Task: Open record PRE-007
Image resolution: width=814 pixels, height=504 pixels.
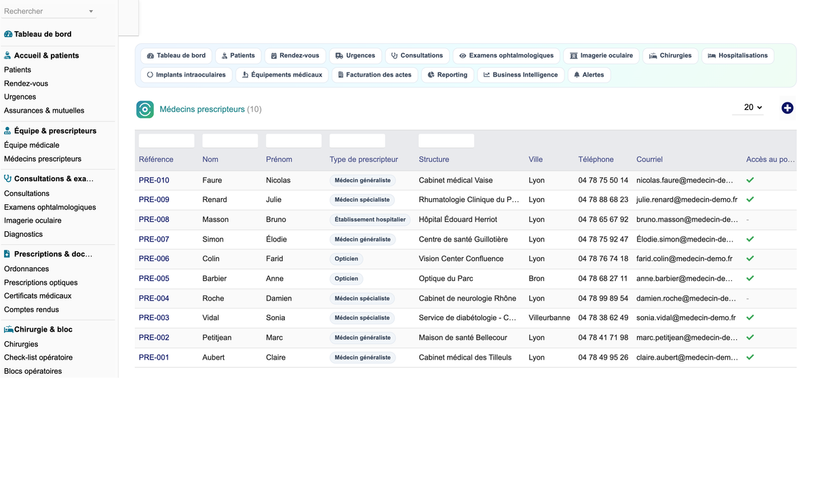Action: point(154,239)
